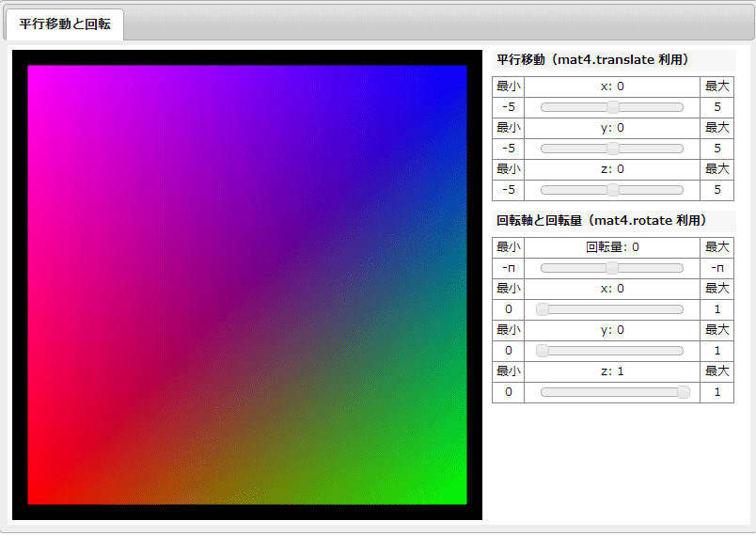Click y: 0 label in translate section

tap(612, 128)
